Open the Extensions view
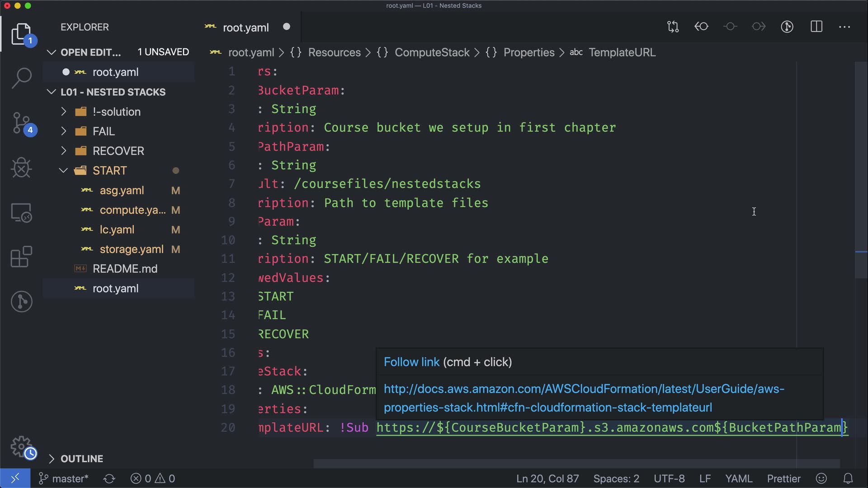Image resolution: width=868 pixels, height=488 pixels. pos(21,257)
